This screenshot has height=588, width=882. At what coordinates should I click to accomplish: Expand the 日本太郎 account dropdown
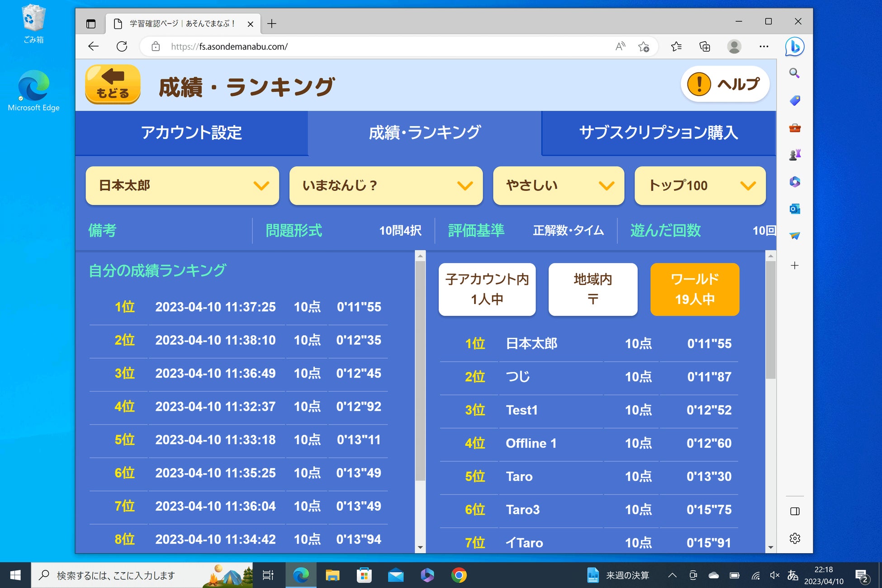pos(182,185)
